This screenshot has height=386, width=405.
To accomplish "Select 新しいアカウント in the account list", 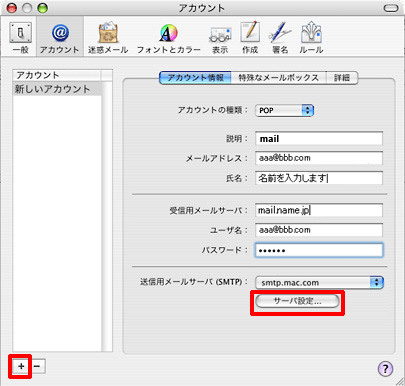I will pos(57,89).
